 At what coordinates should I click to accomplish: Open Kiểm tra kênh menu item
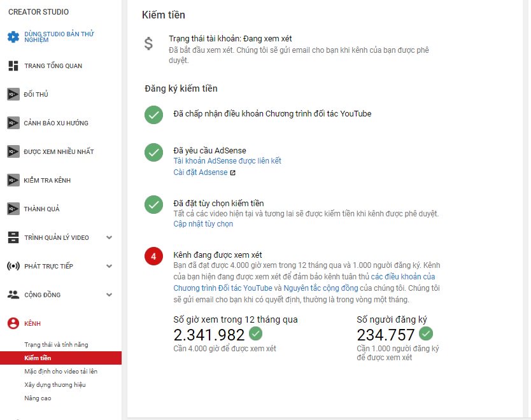pyautogui.click(x=47, y=180)
